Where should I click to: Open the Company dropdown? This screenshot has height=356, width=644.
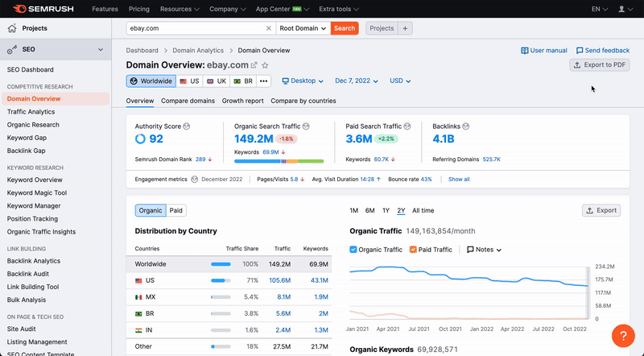[228, 9]
